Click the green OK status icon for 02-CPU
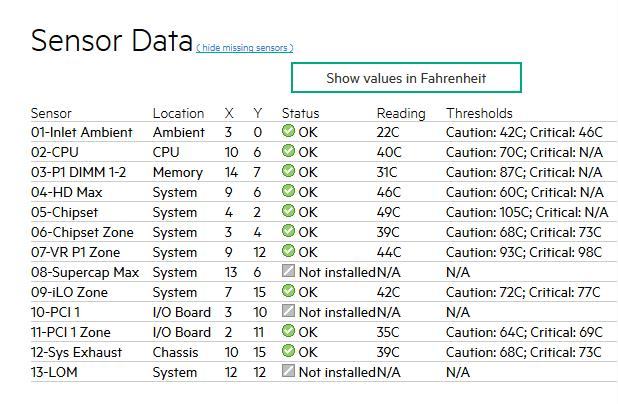The width and height of the screenshot is (618, 404). pos(288,151)
